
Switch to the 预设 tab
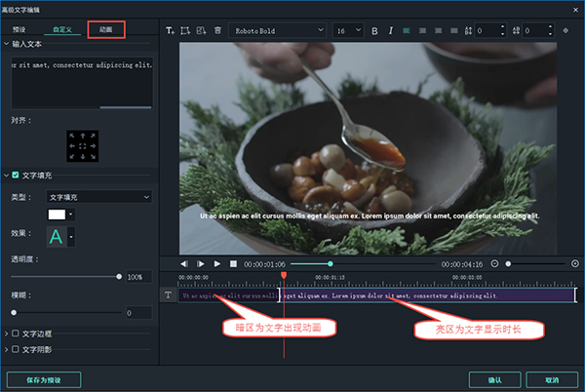[x=19, y=30]
